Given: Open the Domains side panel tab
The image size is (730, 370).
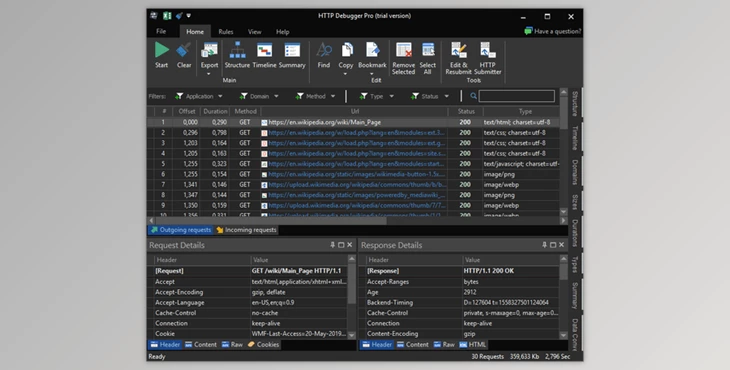Looking at the screenshot, I should click(575, 172).
